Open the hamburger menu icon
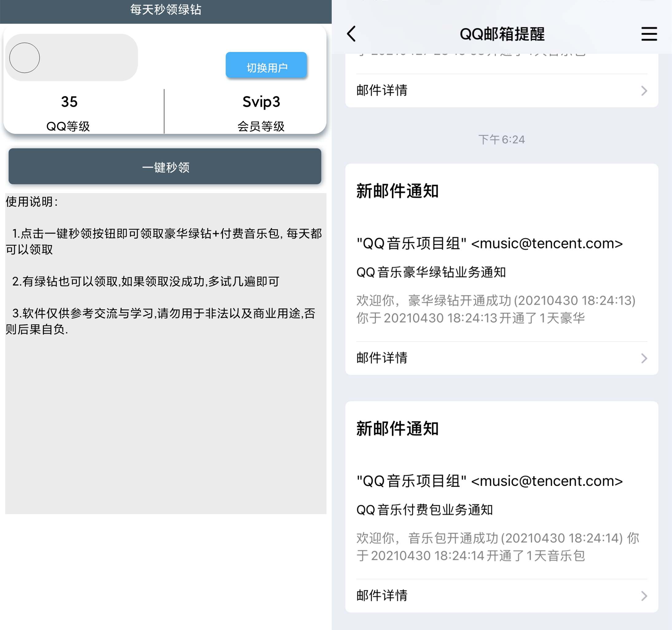The width and height of the screenshot is (672, 630). pos(649,34)
